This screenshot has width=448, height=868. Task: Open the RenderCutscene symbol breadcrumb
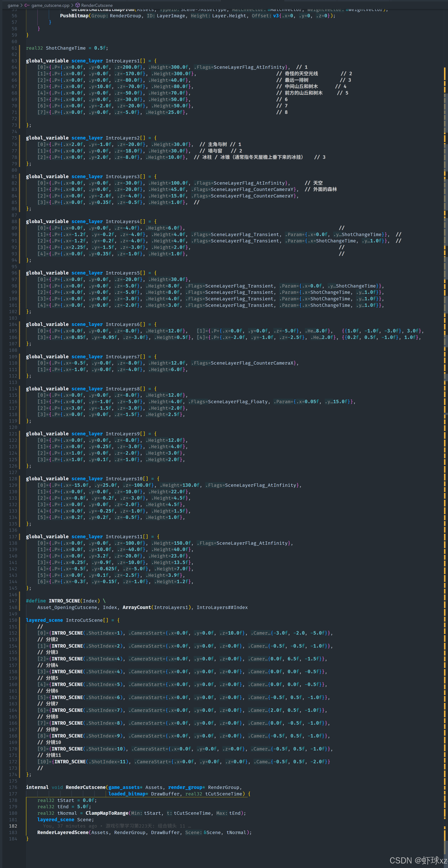coord(97,5)
